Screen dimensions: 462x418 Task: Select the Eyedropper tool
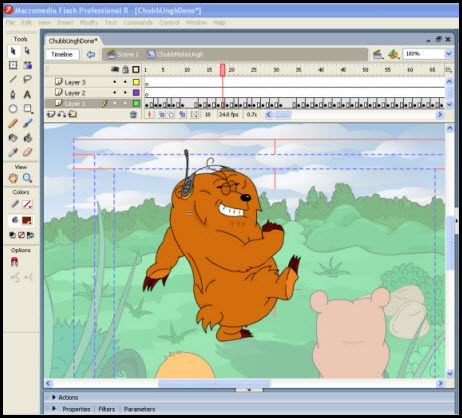tap(13, 152)
